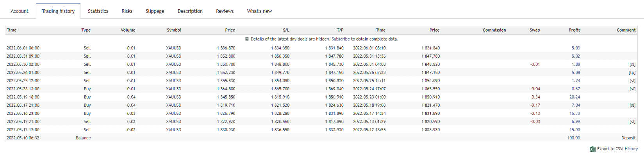Screen dimensions: 644x153
Task: Click the Comment column header
Action: (x=626, y=30)
